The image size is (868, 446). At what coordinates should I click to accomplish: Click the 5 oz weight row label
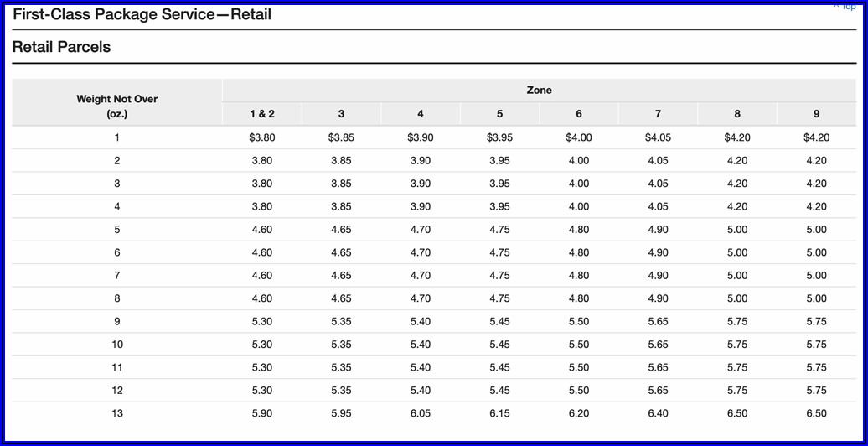click(116, 230)
